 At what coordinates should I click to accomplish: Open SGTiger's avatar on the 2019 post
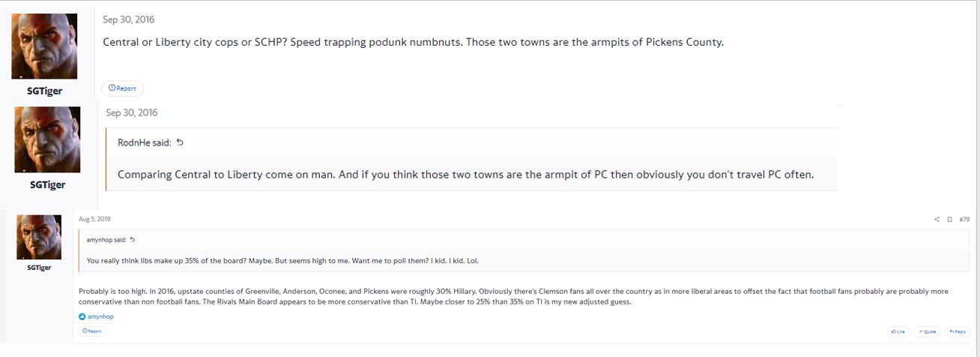pos(39,237)
